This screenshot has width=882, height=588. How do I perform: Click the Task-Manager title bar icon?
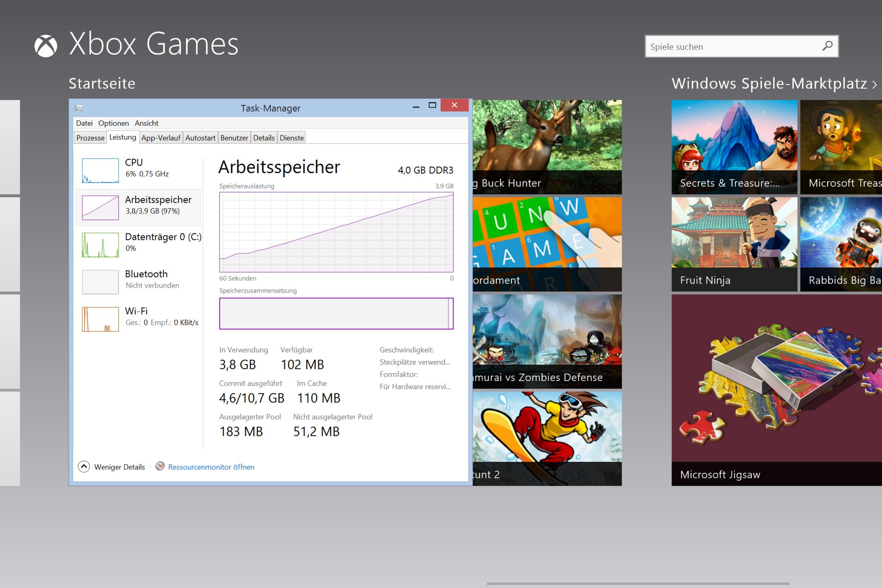(79, 108)
